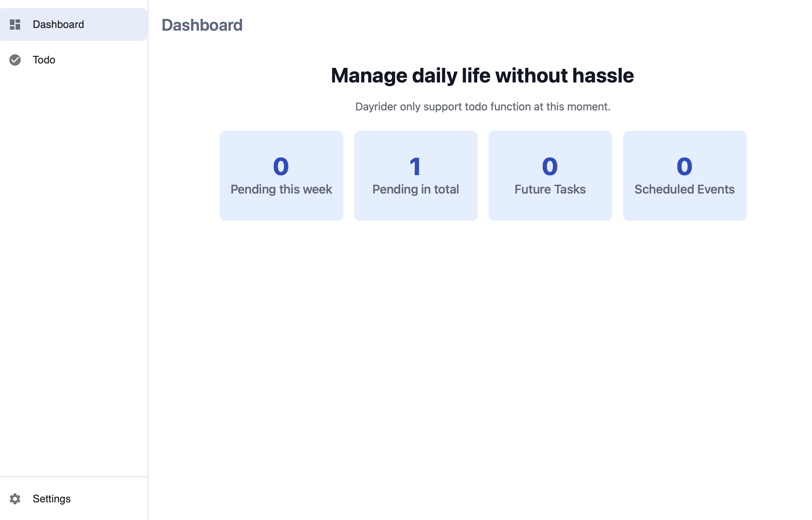Viewport: 812px width, 520px height.
Task: Click the Dashboard grid icon in sidebar
Action: (15, 25)
